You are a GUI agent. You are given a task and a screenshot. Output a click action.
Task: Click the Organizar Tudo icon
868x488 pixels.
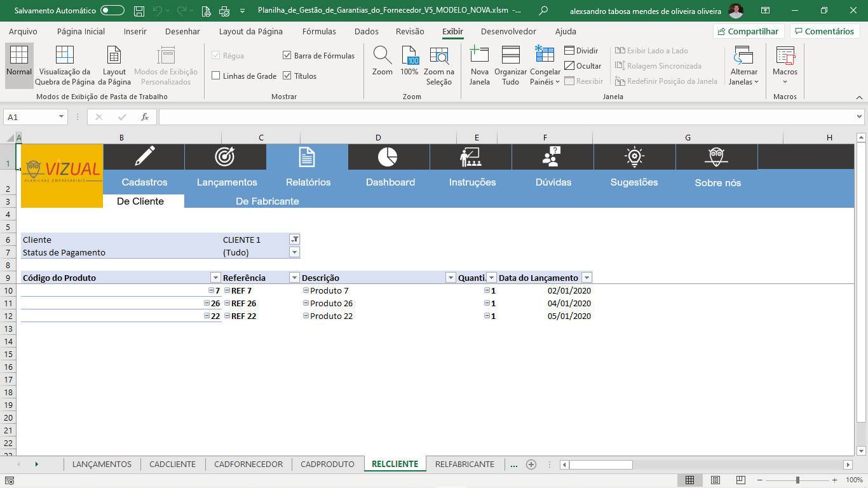tap(510, 56)
